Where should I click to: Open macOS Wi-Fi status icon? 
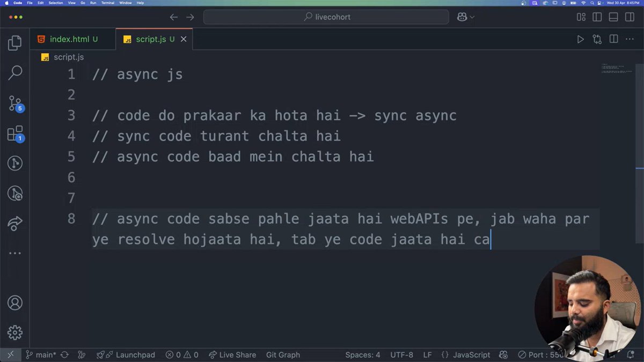(584, 3)
